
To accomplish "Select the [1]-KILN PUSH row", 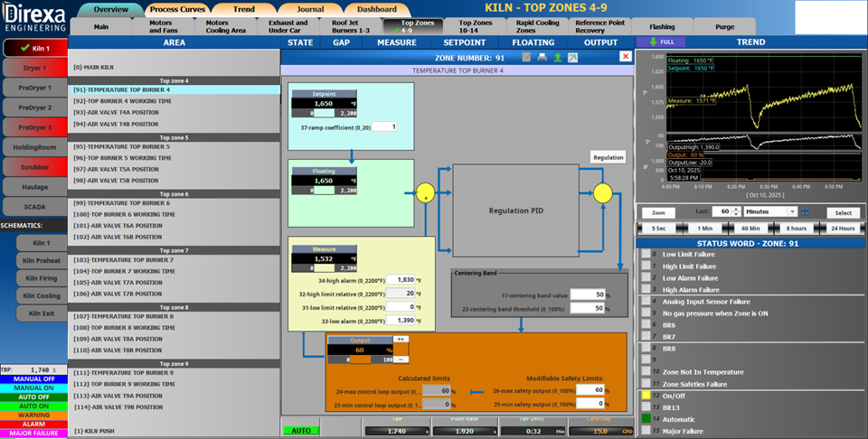I will point(174,431).
